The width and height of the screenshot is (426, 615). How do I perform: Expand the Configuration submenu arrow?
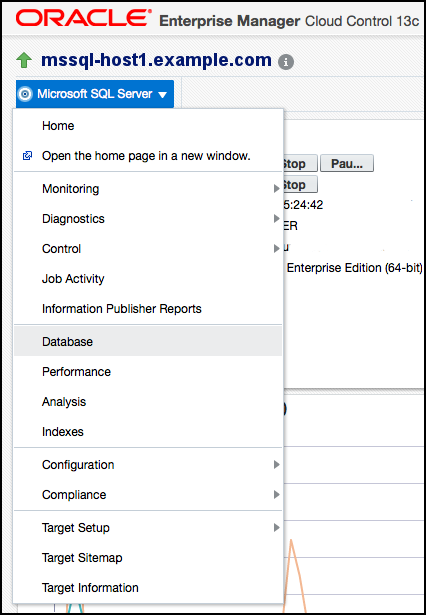point(277,465)
